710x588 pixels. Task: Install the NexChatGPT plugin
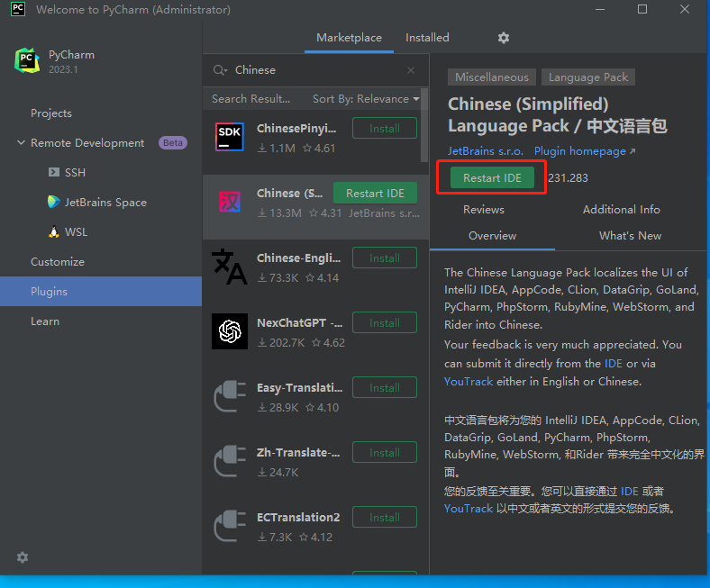tap(385, 322)
